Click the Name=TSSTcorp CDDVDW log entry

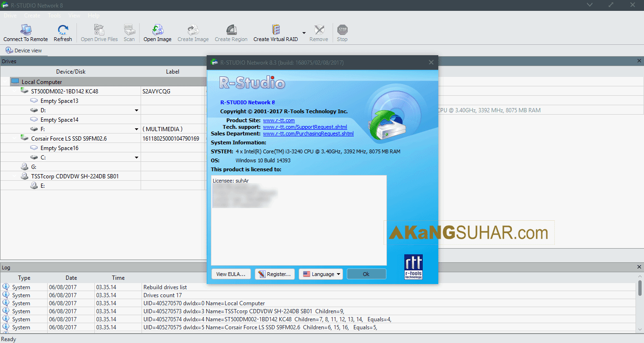coord(243,311)
